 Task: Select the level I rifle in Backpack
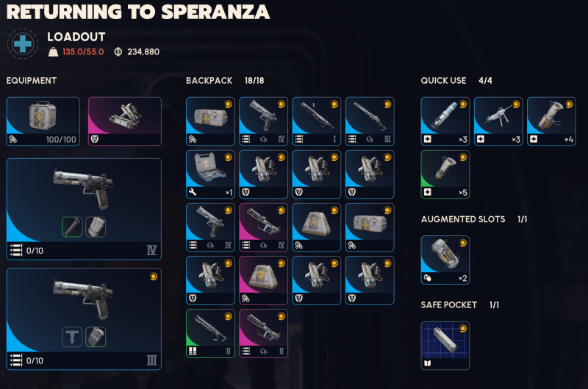(x=316, y=121)
